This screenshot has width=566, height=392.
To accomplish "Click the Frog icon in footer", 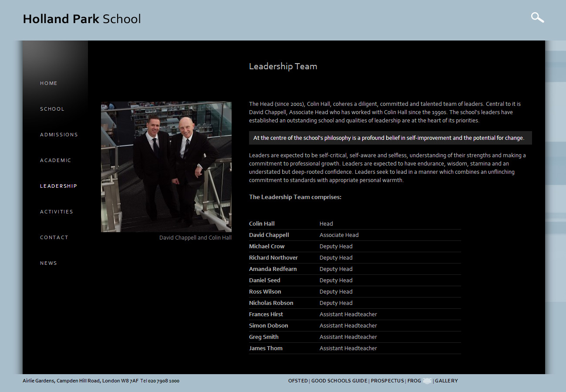I will tap(427, 381).
